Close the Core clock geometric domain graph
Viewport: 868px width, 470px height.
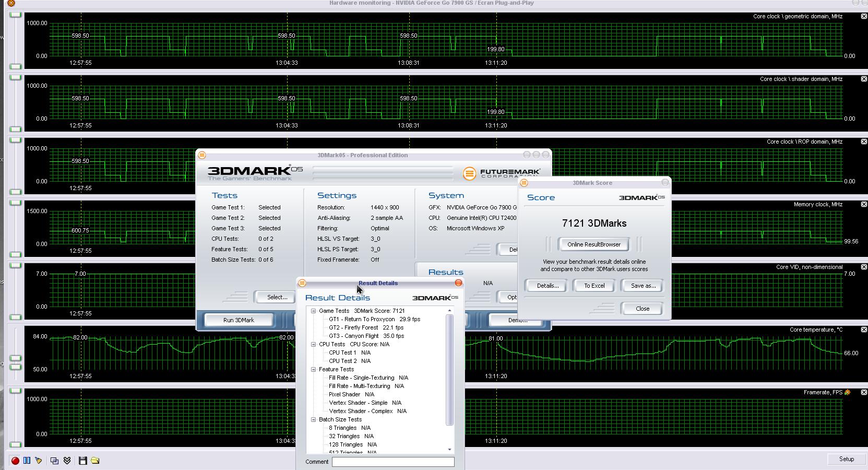[x=864, y=16]
